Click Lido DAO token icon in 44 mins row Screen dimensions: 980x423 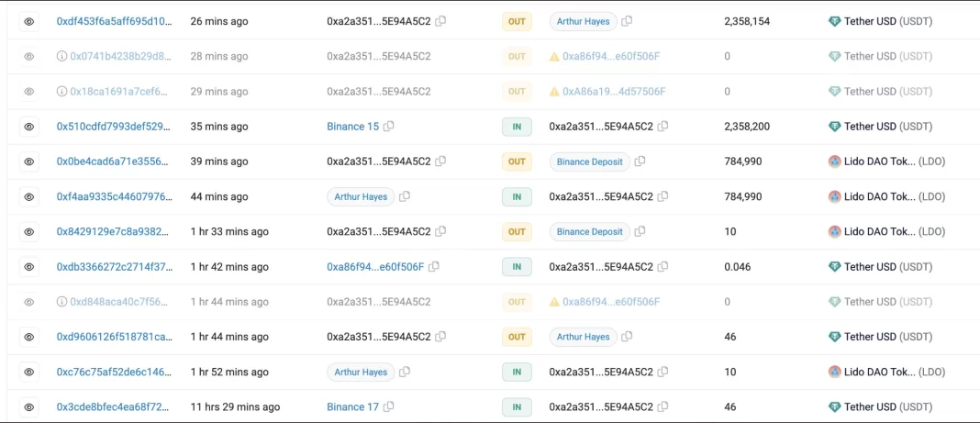(x=834, y=196)
